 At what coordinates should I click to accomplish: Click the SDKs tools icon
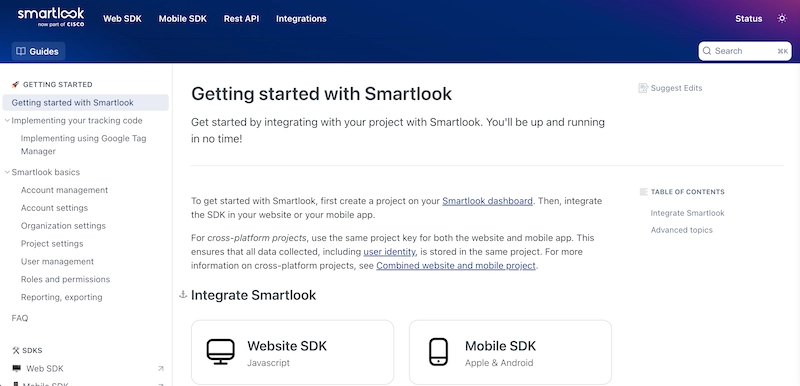15,350
